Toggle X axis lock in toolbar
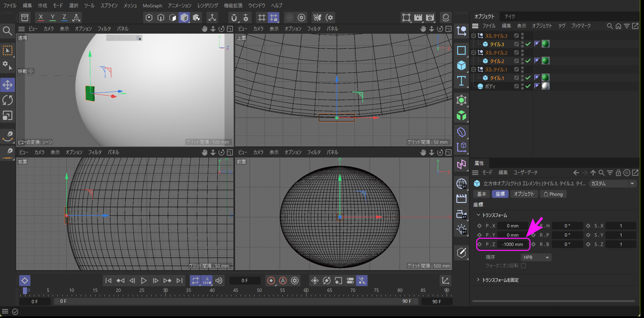Viewport: 644px width, 318px height. pyautogui.click(x=41, y=18)
